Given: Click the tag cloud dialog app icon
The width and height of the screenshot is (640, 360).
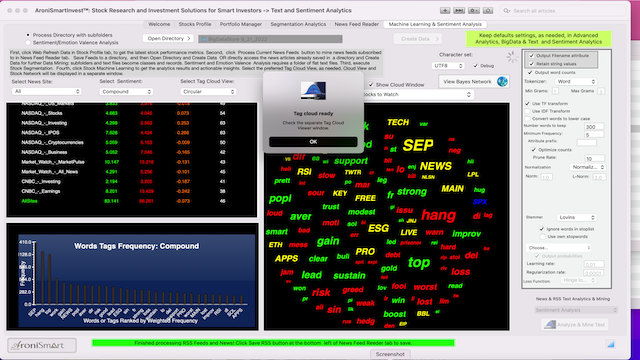Looking at the screenshot, I should coord(313,91).
